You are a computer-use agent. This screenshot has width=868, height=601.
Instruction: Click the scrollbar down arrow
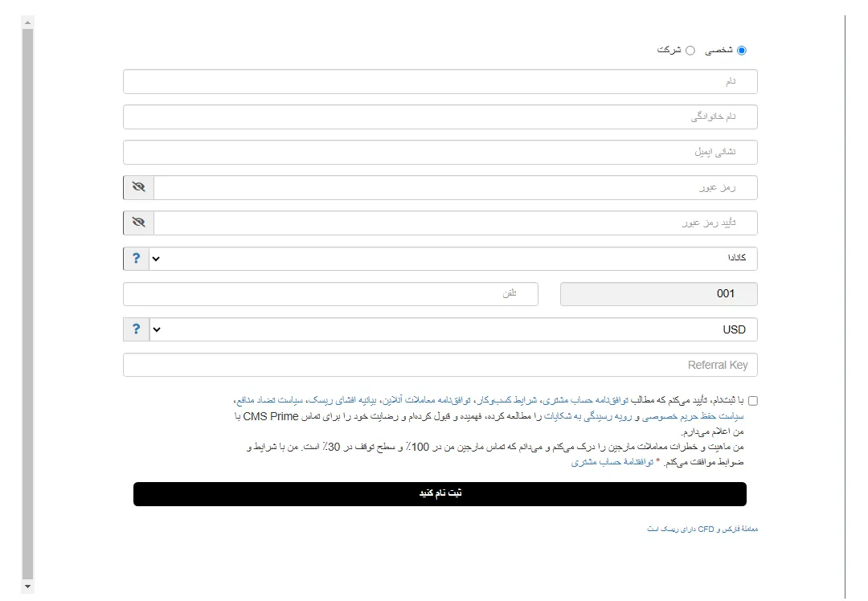29,584
